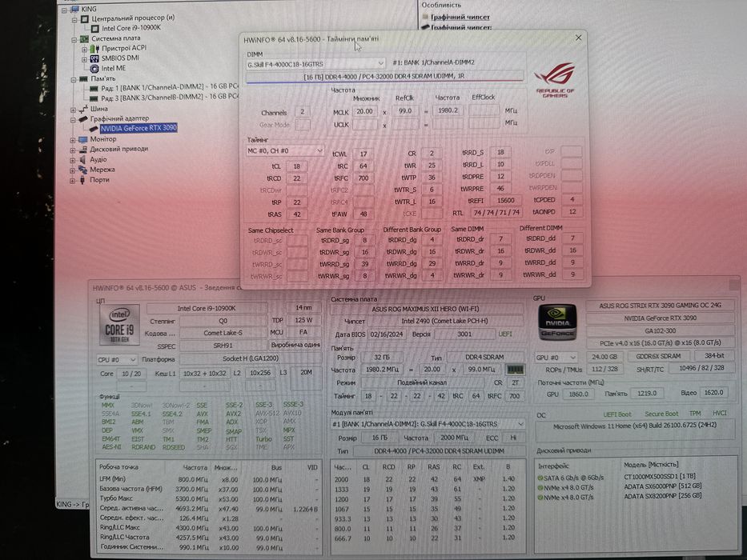Viewport: 747px width, 560px height.
Task: Click the Intel ME tree icon
Action: pyautogui.click(x=94, y=69)
